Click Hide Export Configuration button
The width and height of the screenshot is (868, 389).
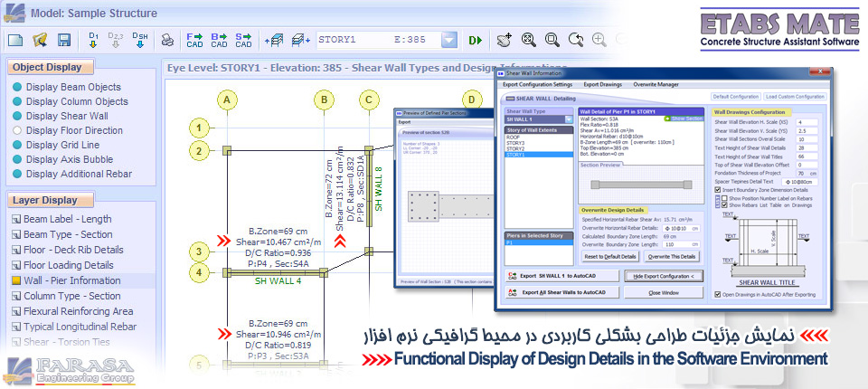coord(661,275)
